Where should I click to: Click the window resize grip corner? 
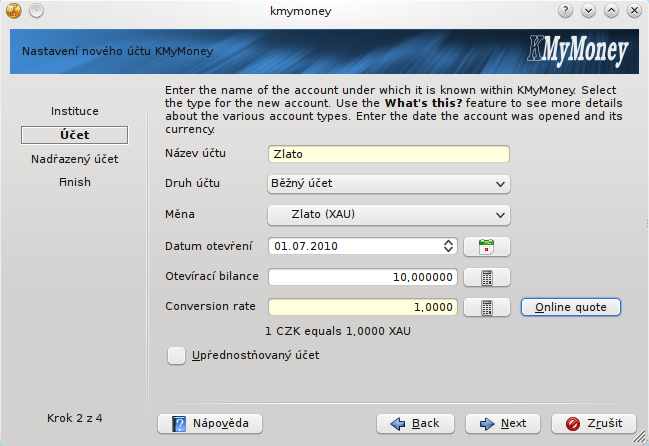(x=641, y=438)
